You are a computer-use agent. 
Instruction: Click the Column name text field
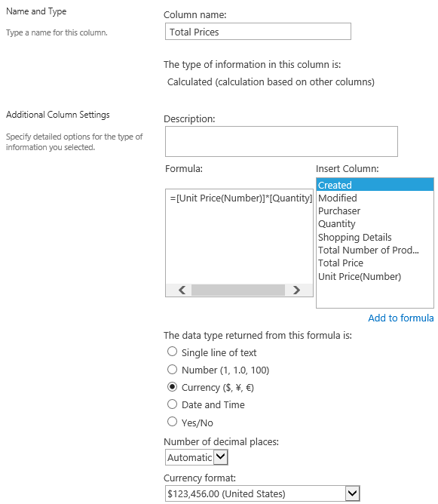pos(258,32)
